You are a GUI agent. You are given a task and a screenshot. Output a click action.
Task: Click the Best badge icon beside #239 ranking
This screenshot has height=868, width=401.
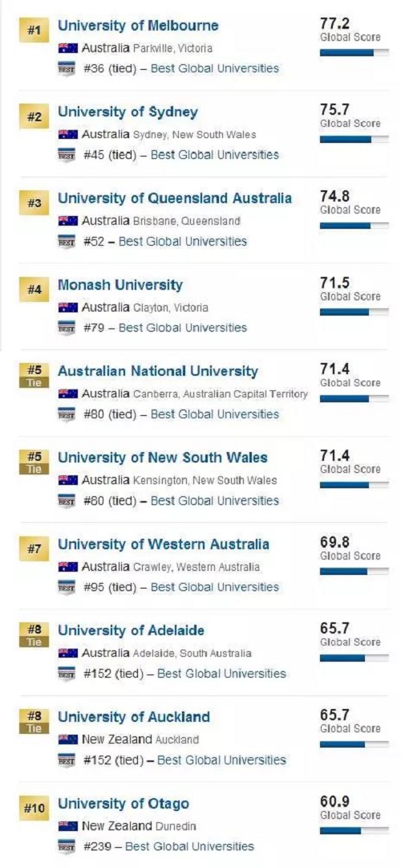[66, 846]
